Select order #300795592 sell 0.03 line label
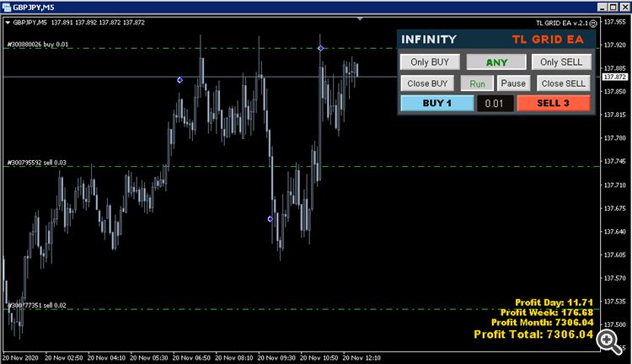The height and width of the screenshot is (364, 632). (37, 163)
